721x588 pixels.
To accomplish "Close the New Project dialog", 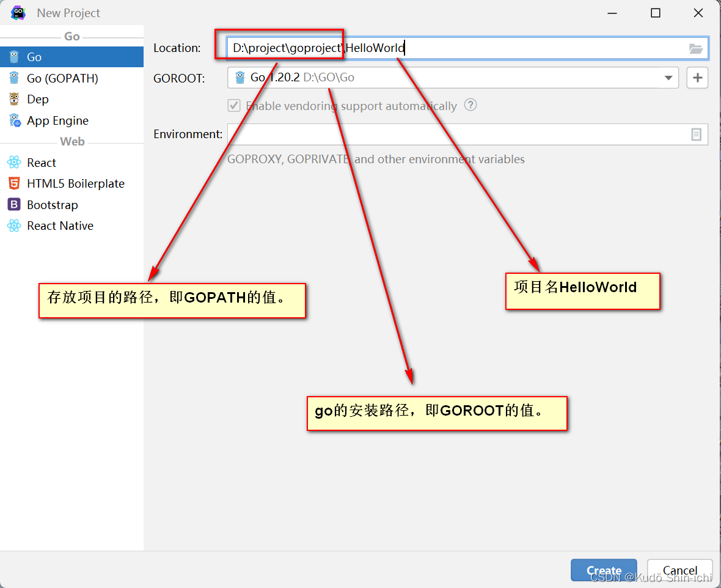I will 698,13.
